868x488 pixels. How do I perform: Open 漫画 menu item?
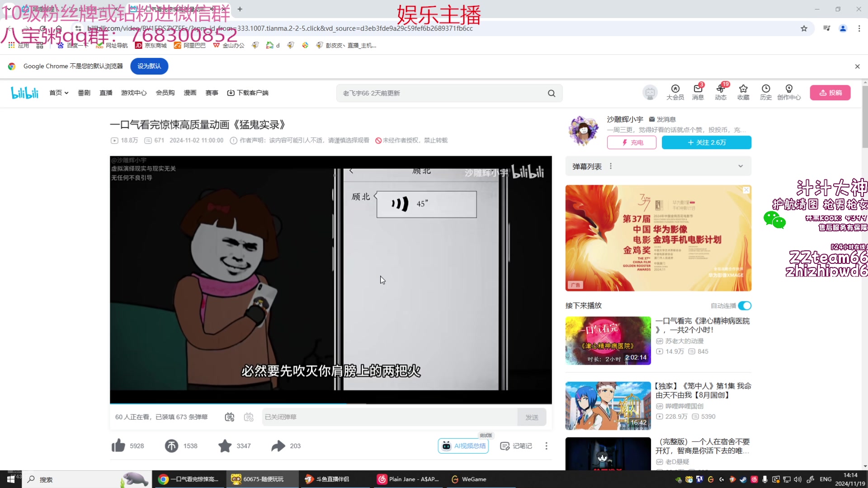190,93
